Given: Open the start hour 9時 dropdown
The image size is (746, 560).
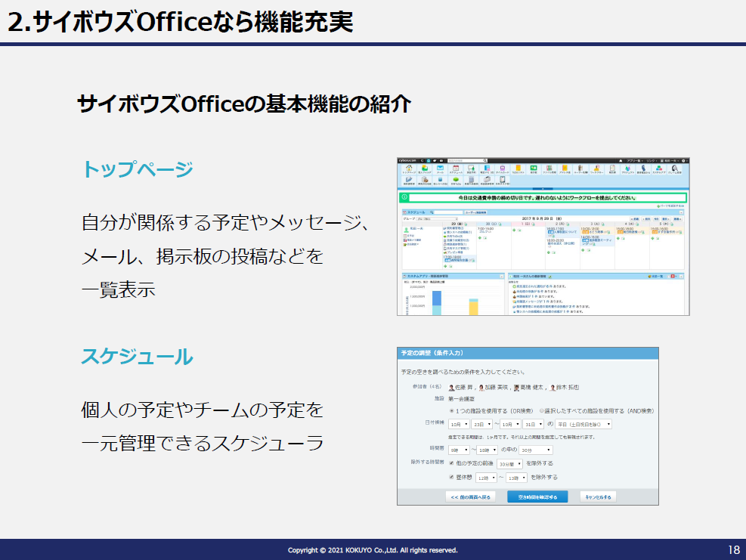Looking at the screenshot, I should pyautogui.click(x=459, y=450).
